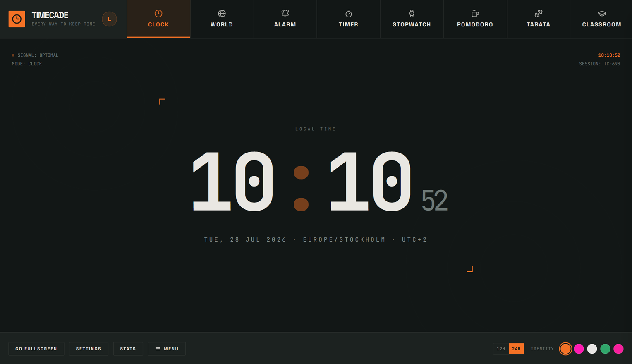Click the MODE: CLOCK status text

click(x=27, y=64)
